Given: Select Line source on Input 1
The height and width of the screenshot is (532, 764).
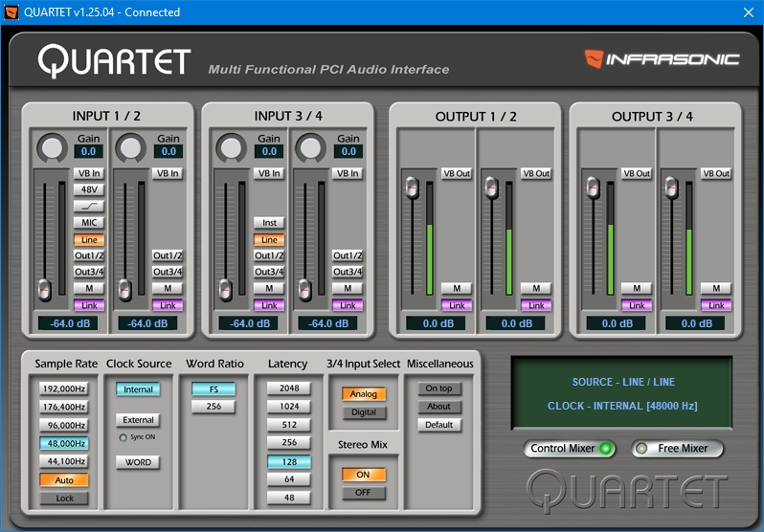Looking at the screenshot, I should (89, 240).
